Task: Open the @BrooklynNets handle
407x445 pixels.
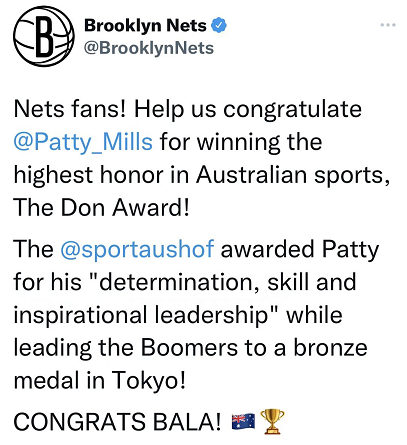Action: (149, 48)
